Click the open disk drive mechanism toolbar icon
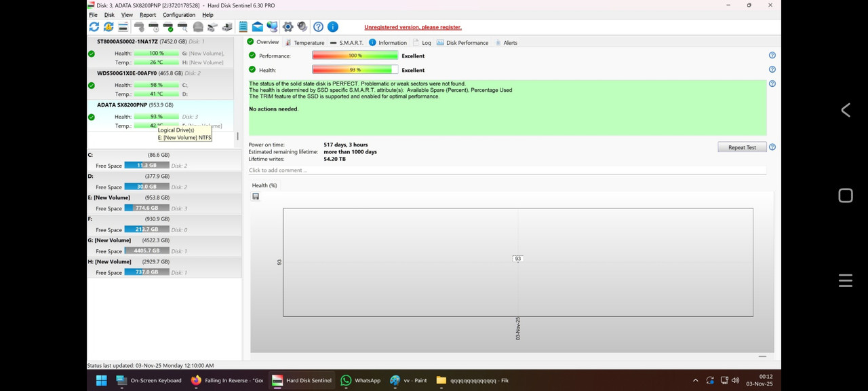 point(212,27)
